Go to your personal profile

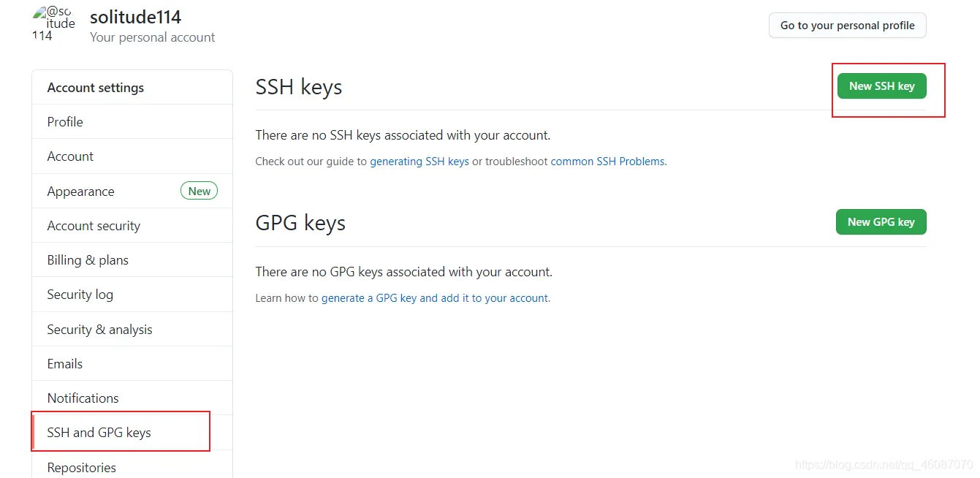tap(847, 26)
